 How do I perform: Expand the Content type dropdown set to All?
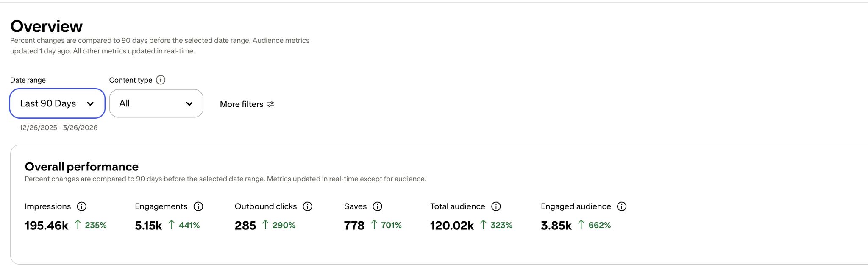156,103
